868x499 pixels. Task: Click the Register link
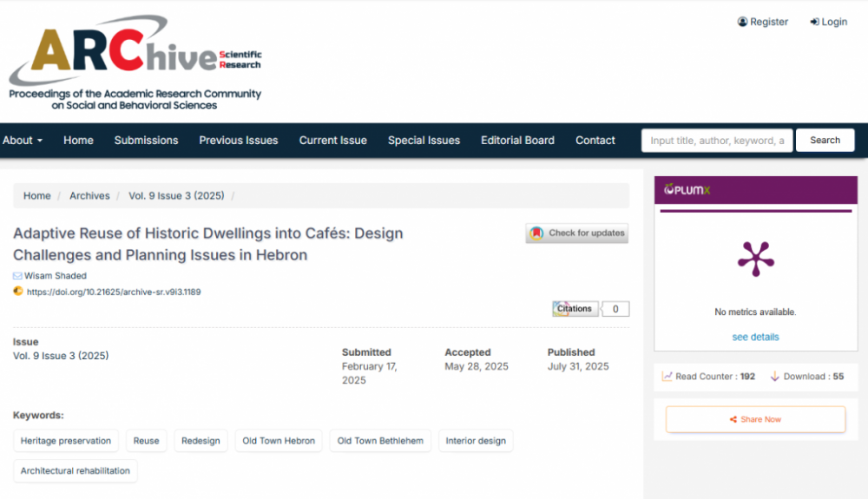click(x=763, y=22)
